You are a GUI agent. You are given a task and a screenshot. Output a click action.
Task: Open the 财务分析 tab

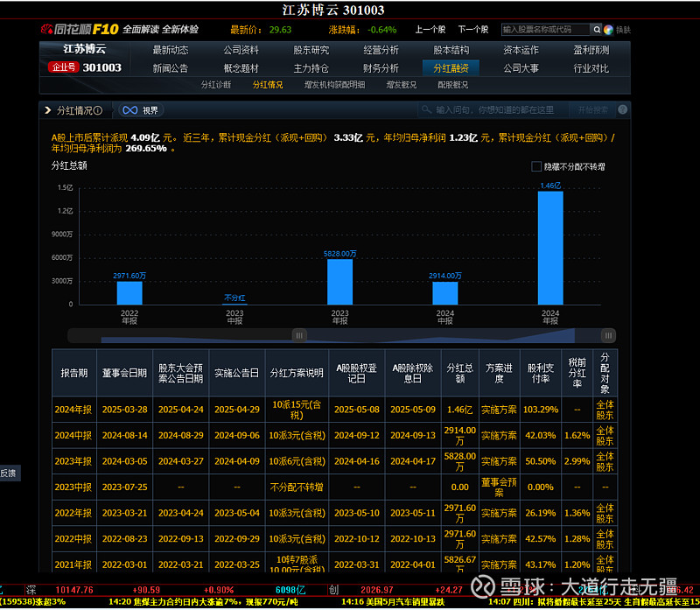tap(381, 68)
